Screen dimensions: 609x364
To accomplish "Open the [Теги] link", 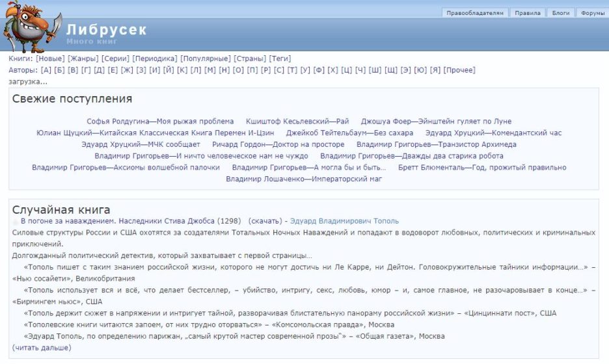I will coord(280,58).
